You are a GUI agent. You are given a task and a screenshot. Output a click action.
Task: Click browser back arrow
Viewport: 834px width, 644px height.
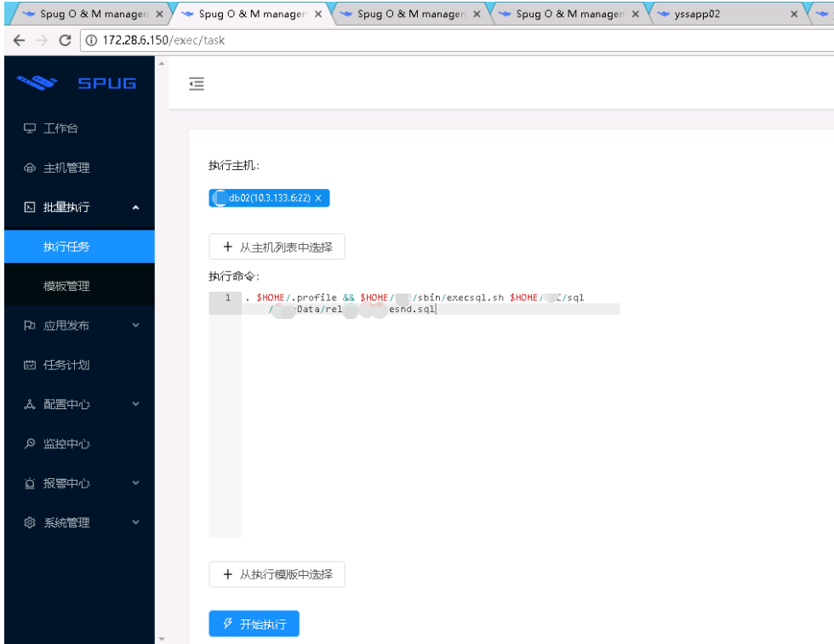(19, 41)
